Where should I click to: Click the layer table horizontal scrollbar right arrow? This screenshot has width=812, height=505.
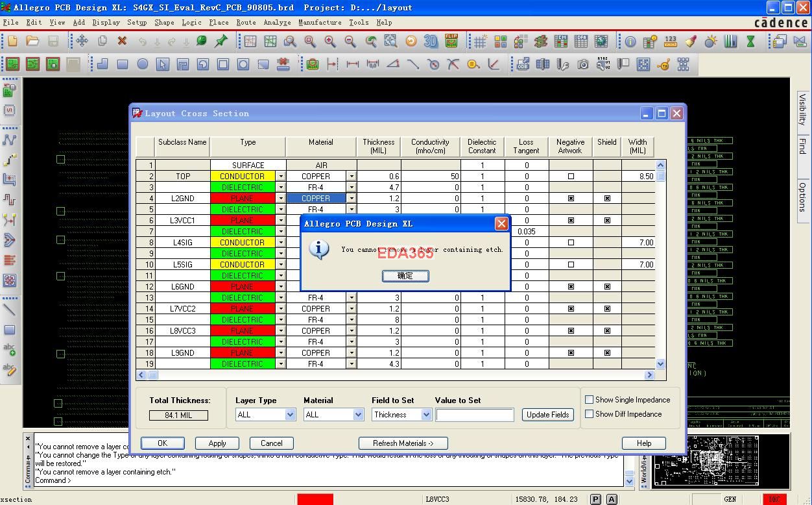tap(649, 375)
